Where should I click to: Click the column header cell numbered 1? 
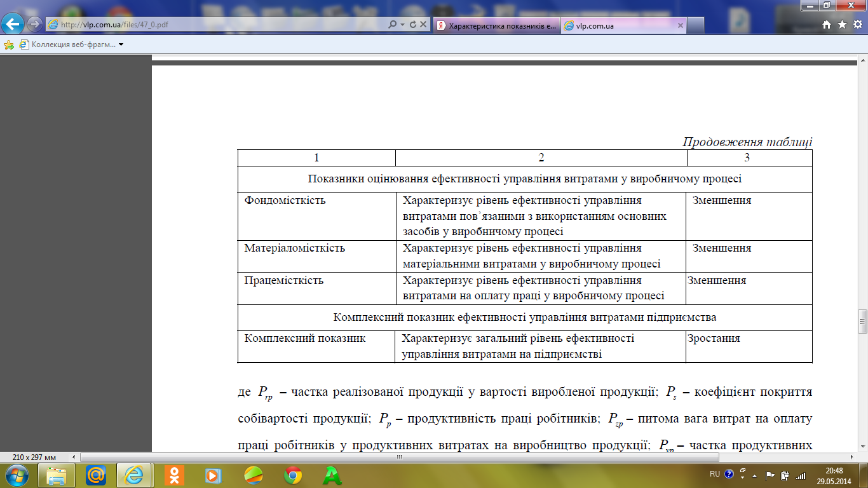point(316,158)
